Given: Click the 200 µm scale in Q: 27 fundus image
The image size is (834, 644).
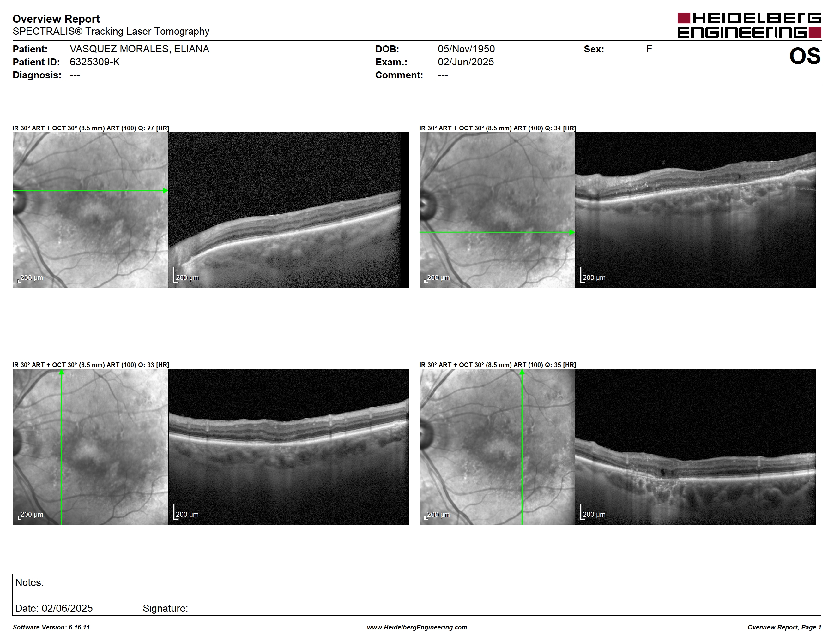Looking at the screenshot, I should [x=31, y=278].
